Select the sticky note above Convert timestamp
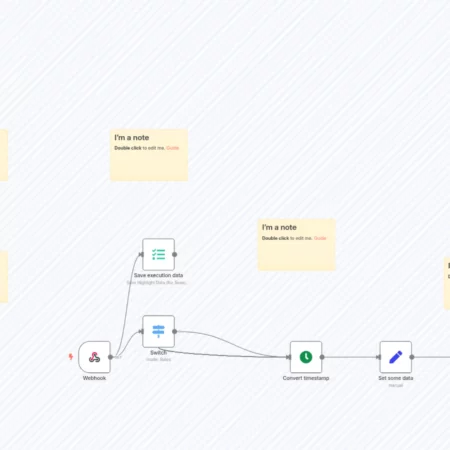450x450 pixels. [296, 245]
